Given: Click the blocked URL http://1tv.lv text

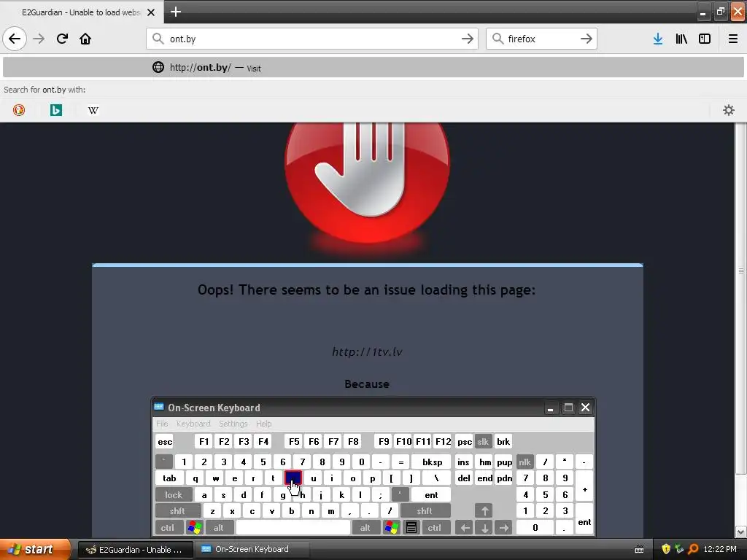Looking at the screenshot, I should pyautogui.click(x=367, y=352).
